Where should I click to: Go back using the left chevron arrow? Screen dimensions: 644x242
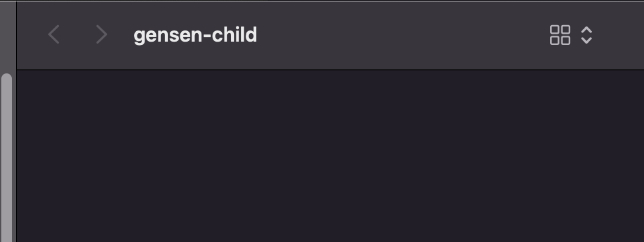point(54,34)
